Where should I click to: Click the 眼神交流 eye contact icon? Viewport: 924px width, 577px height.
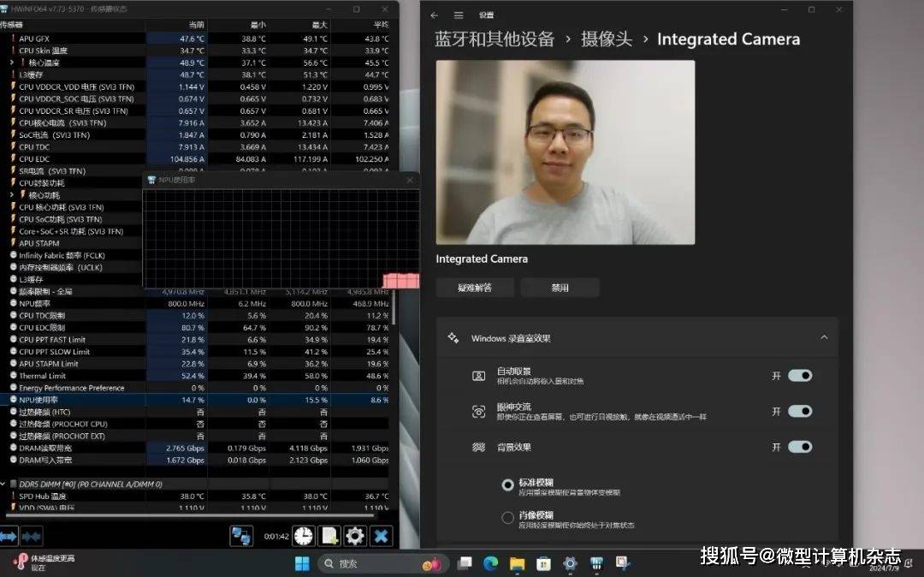tap(478, 412)
